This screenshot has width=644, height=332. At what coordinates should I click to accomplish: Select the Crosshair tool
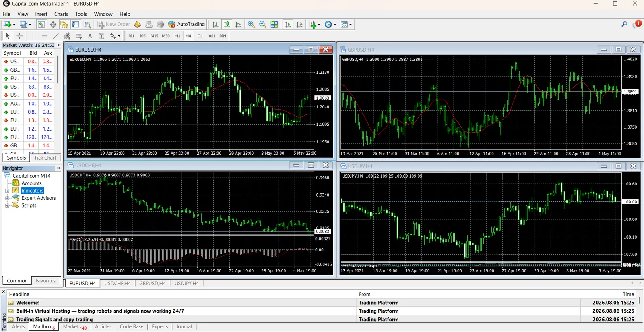(x=19, y=36)
